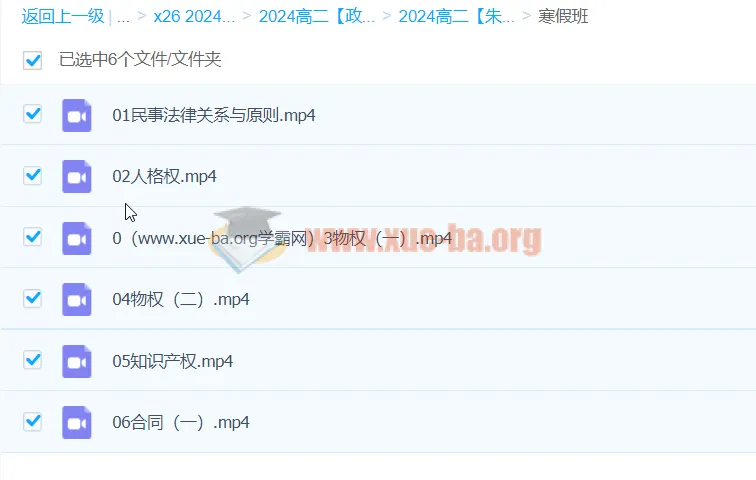Uncheck the 02人格权.mp4 checkbox
Viewport: 756px width, 480px height.
[x=32, y=175]
